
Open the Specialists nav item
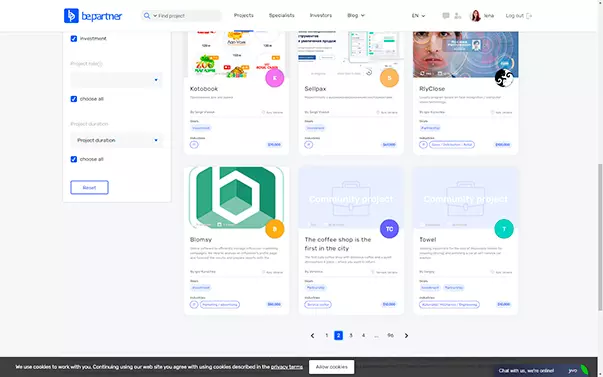pyautogui.click(x=282, y=15)
